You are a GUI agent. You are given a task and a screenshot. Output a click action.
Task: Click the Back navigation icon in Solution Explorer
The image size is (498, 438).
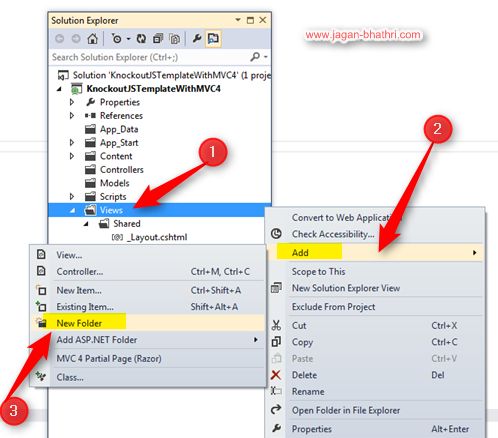pyautogui.click(x=60, y=39)
